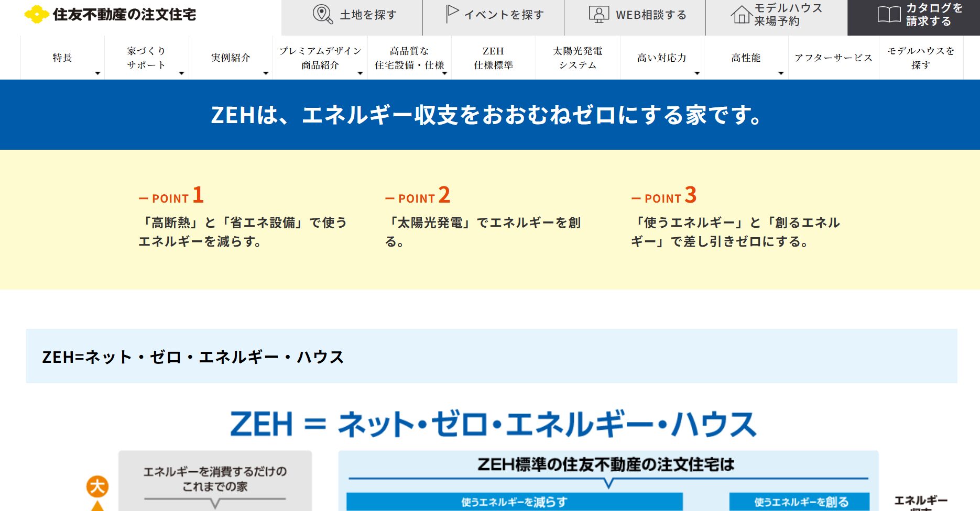
Task: Expand the 家づくりサポート menu arrow
Action: click(x=181, y=73)
